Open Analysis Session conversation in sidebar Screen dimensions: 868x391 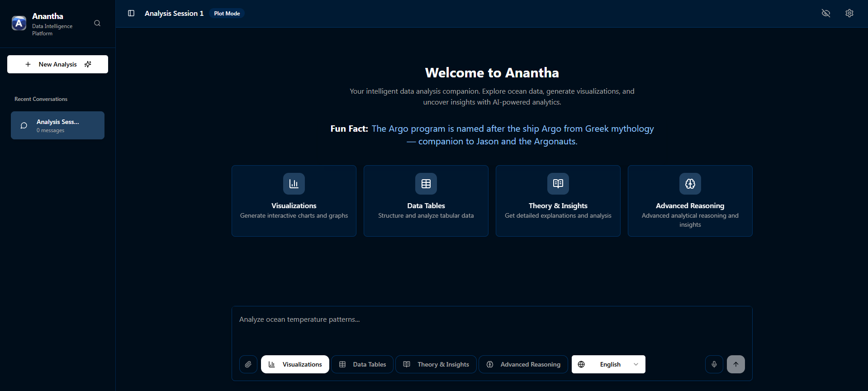pos(57,125)
